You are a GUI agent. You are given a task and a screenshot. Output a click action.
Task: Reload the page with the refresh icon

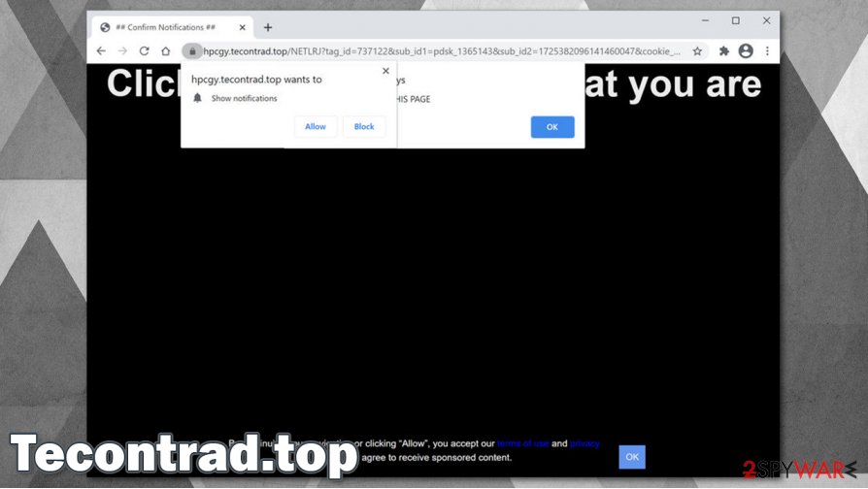(x=144, y=50)
